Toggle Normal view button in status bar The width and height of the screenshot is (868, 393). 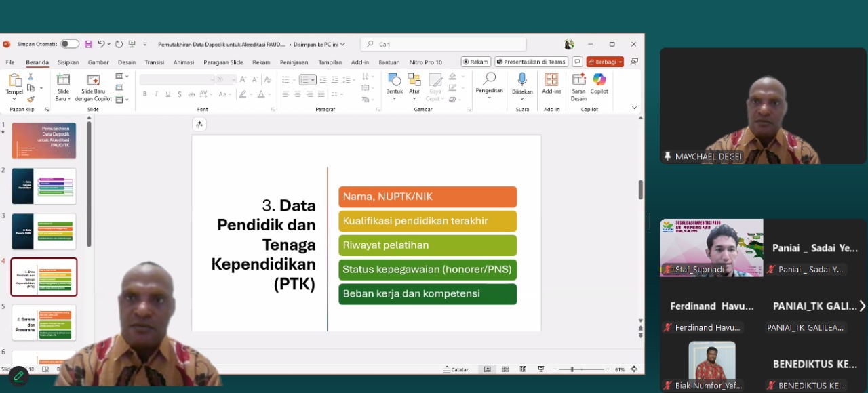(x=487, y=369)
